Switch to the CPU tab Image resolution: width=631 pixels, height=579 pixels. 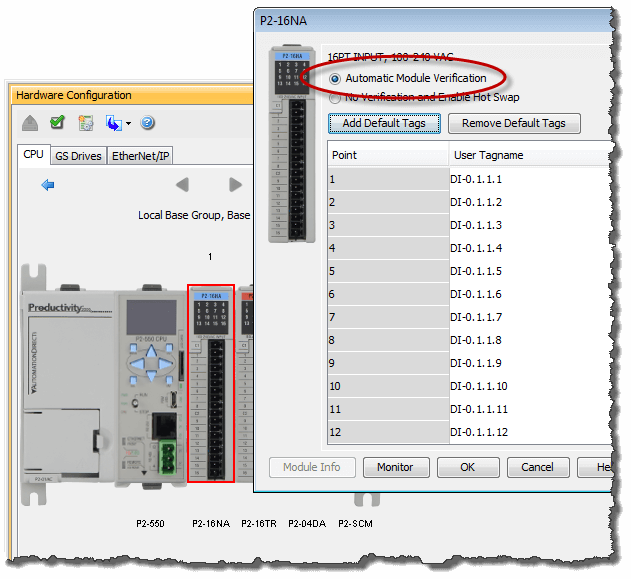pyautogui.click(x=33, y=155)
